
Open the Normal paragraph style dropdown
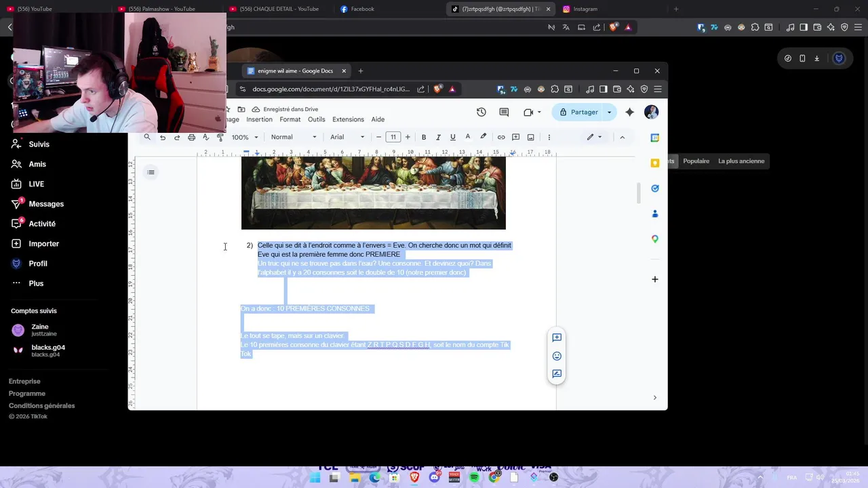tap(293, 137)
